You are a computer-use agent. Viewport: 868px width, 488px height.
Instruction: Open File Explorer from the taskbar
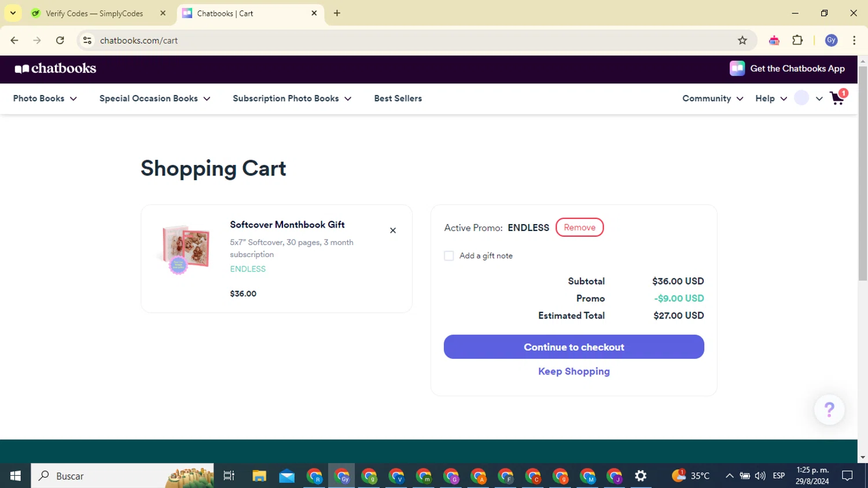click(259, 476)
